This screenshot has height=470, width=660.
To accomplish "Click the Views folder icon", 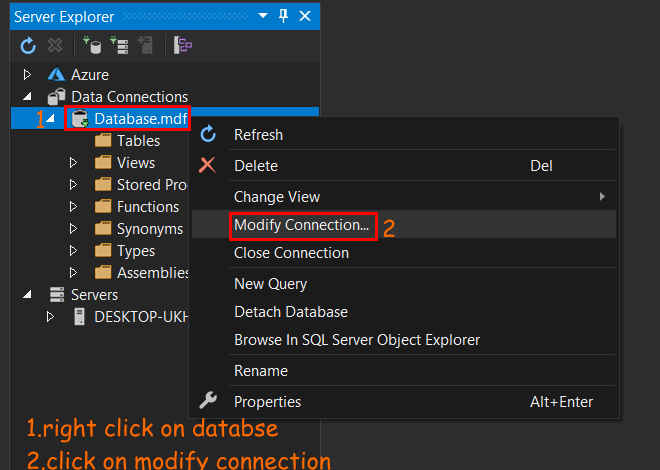I will (x=103, y=162).
